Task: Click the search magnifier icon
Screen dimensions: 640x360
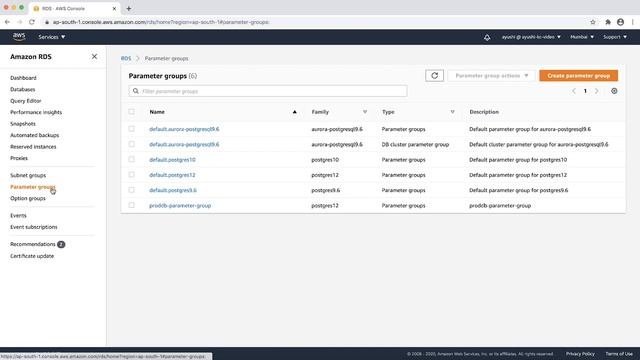Action: tap(136, 91)
